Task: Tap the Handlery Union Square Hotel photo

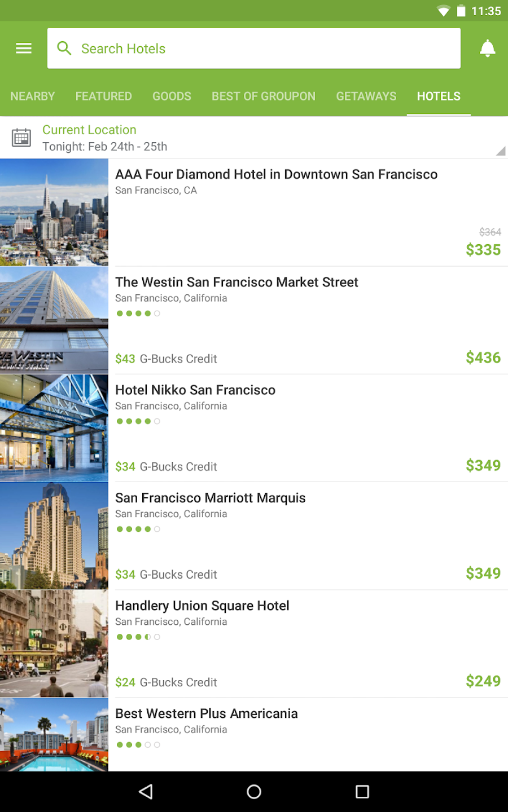Action: point(54,643)
